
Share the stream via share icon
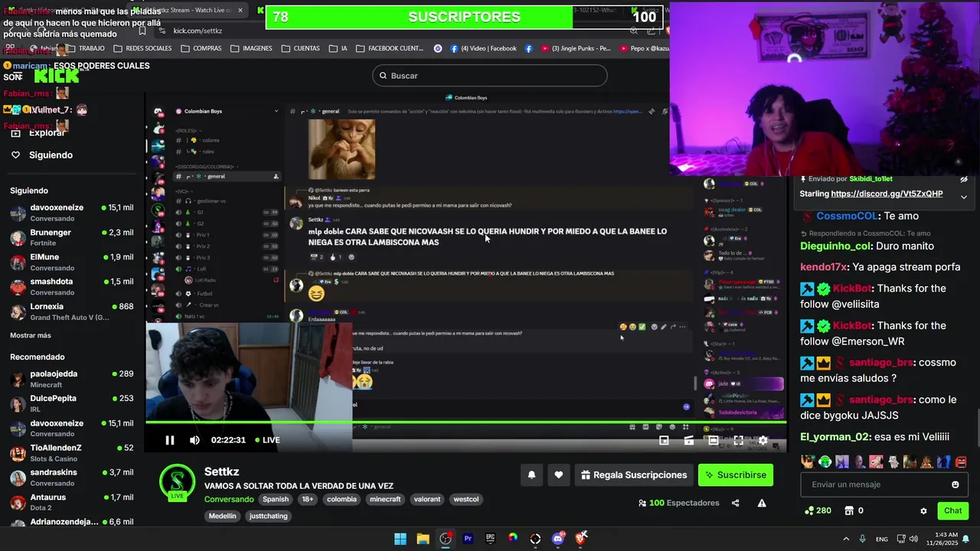[736, 503]
